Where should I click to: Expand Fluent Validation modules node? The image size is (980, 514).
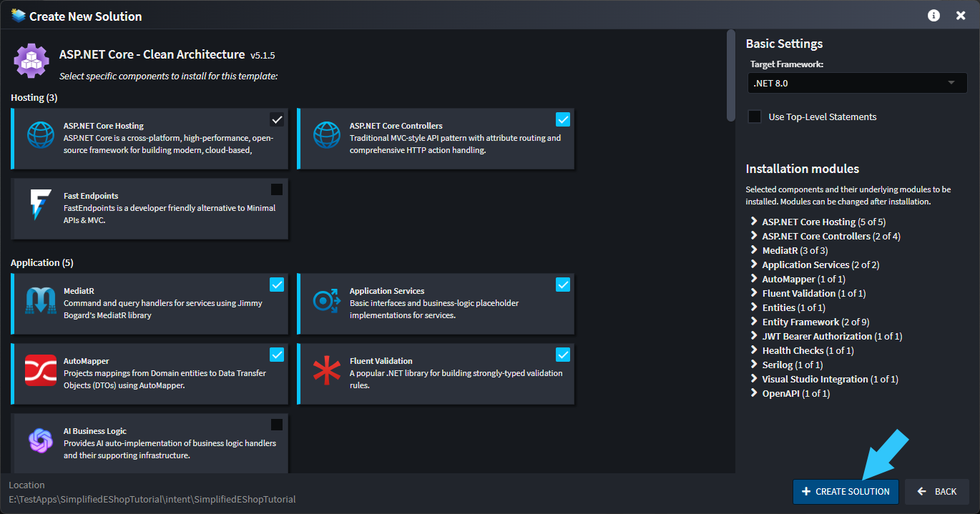pyautogui.click(x=754, y=293)
